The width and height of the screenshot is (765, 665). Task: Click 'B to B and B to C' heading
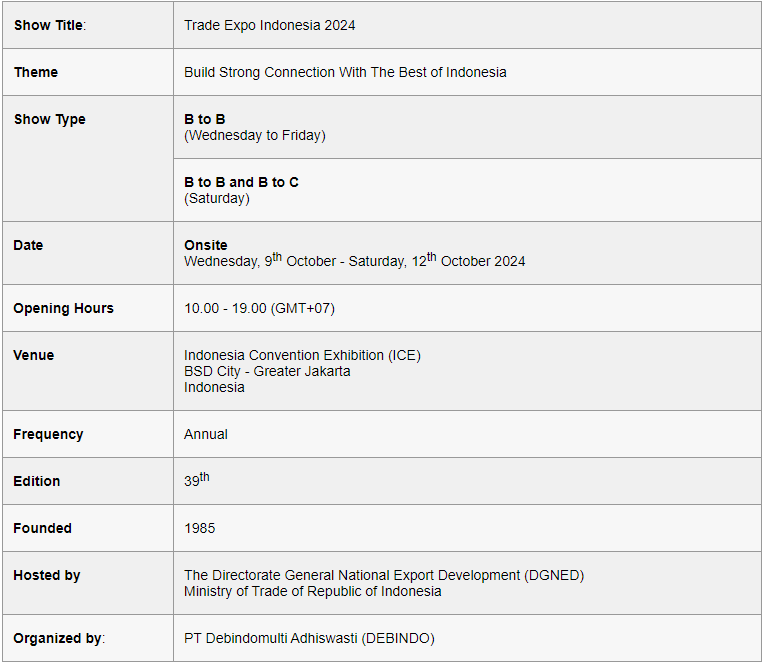(x=242, y=182)
